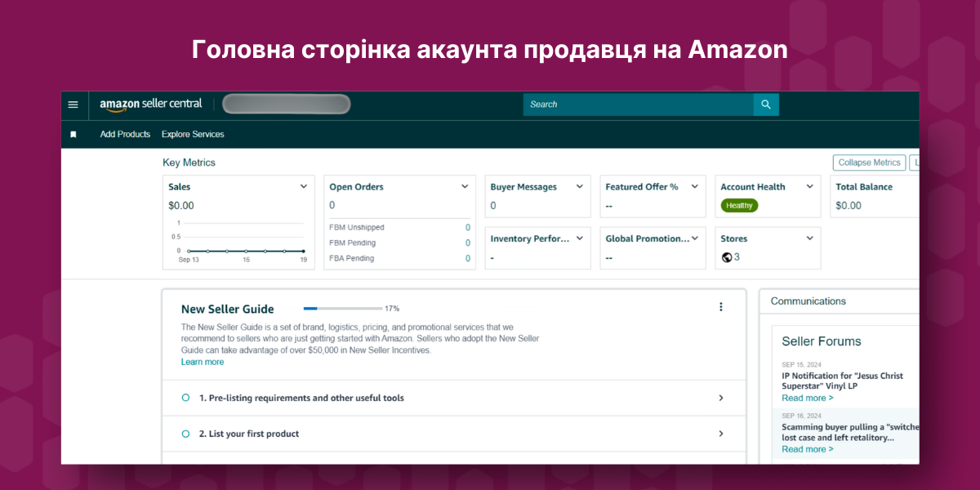Open Read more under Scamming buyer post
Image resolution: width=980 pixels, height=490 pixels.
[x=808, y=449]
